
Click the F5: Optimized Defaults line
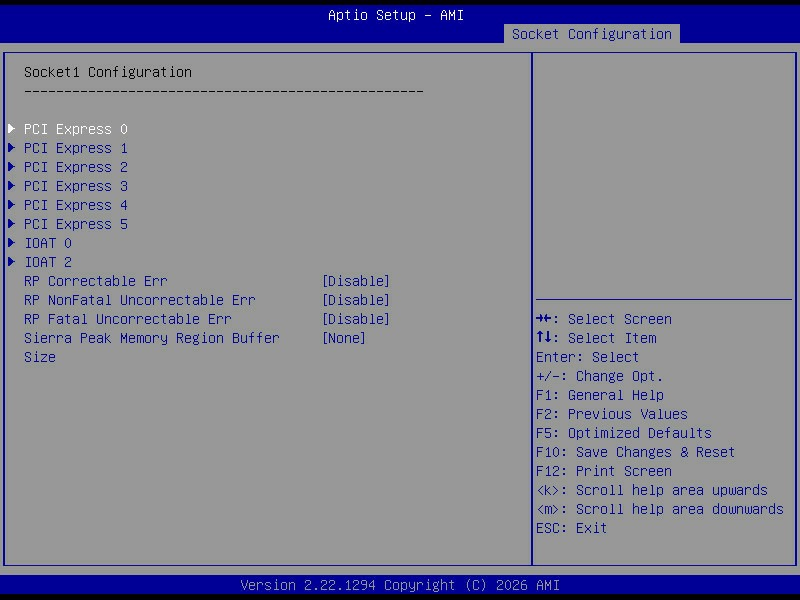623,433
